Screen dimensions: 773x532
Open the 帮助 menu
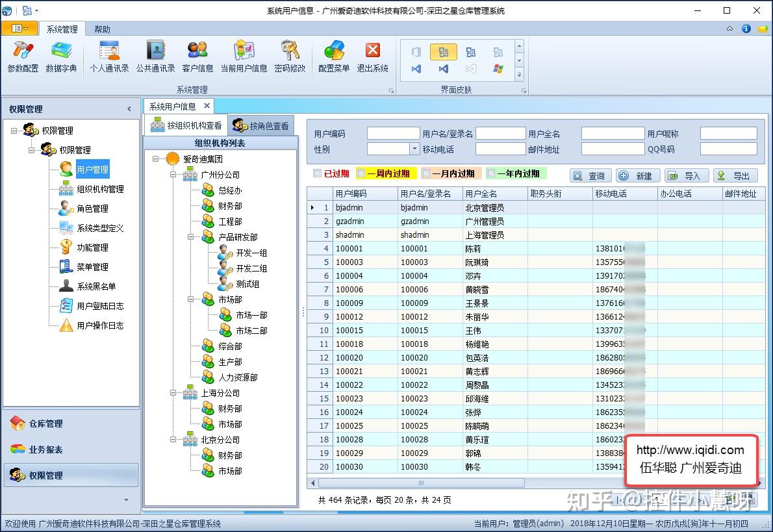pyautogui.click(x=101, y=29)
